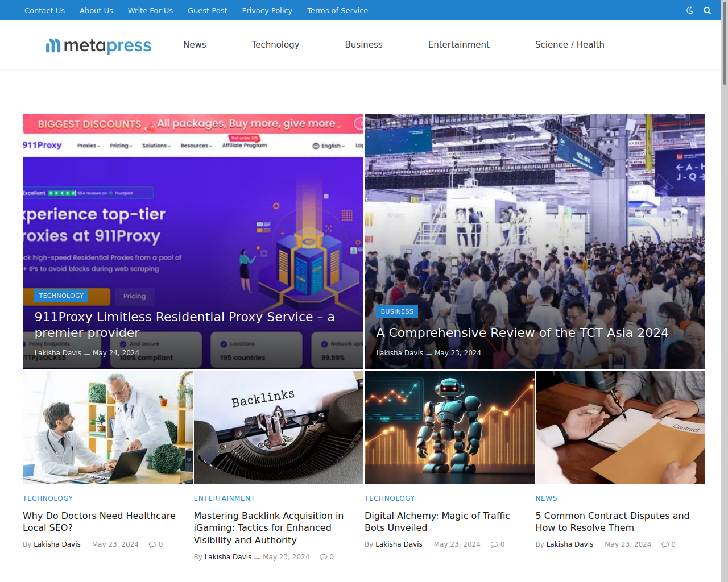Toggle dark mode with the moon icon
This screenshot has height=582, width=728.
pos(690,10)
